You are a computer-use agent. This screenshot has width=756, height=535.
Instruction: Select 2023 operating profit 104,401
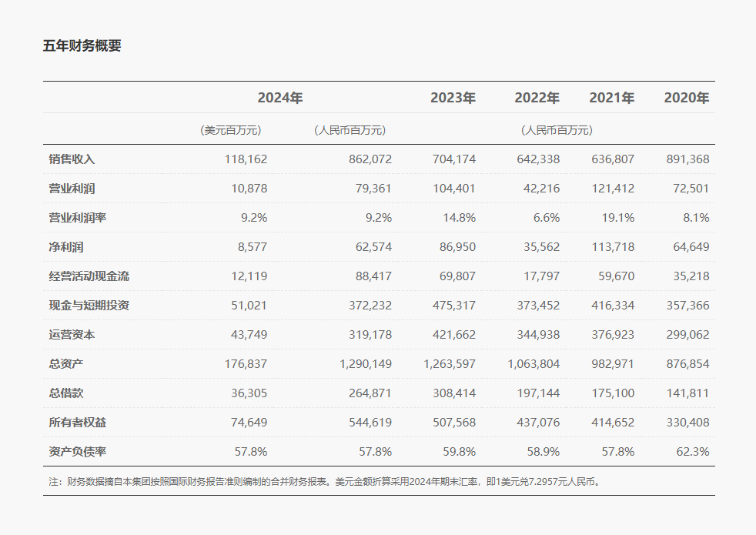click(x=454, y=189)
